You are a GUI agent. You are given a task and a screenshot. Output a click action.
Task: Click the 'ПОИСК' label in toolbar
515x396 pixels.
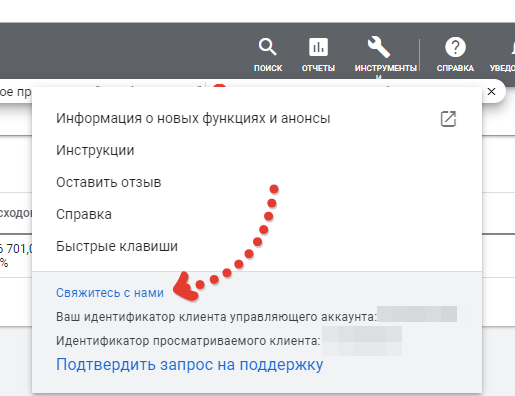(x=268, y=68)
